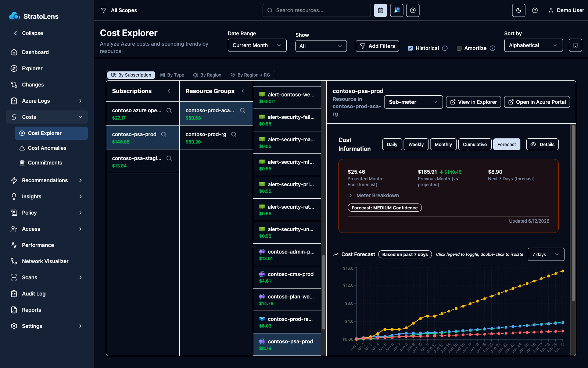This screenshot has width=588, height=368.
Task: Enable the Historical checkbox
Action: [x=410, y=48]
